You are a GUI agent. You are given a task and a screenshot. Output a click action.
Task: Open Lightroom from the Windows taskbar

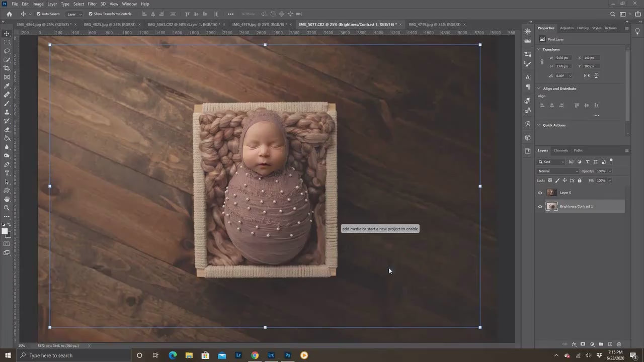238,355
